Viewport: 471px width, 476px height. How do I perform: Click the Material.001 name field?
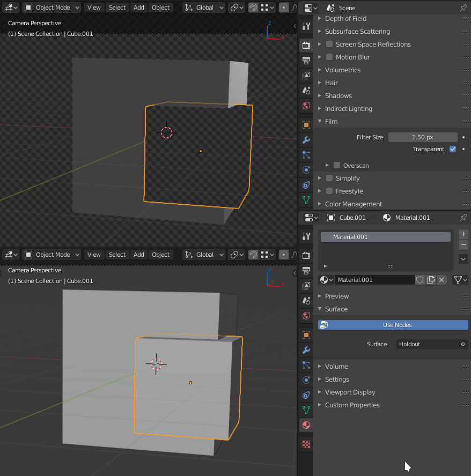(376, 279)
